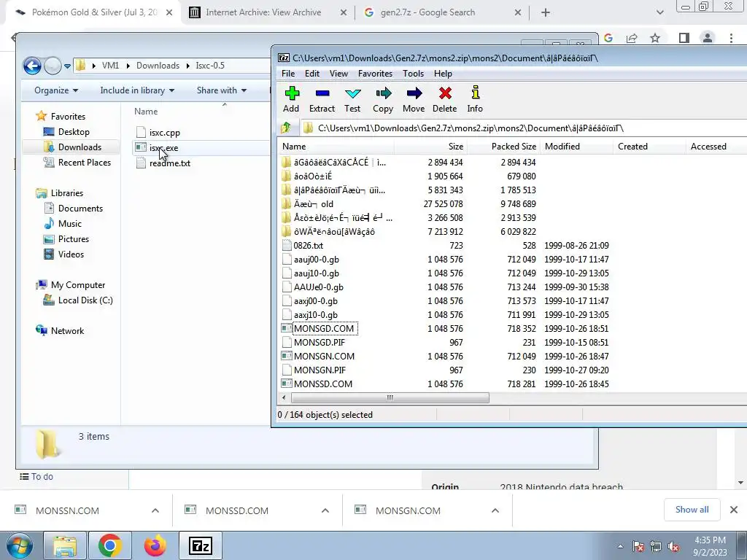747x560 pixels.
Task: Select MONSSD.COM in 7-Zip file list
Action: (323, 384)
